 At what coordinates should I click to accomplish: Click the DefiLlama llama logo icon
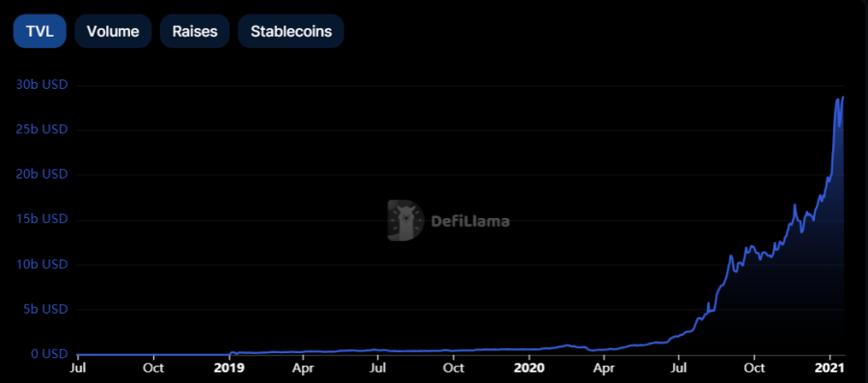click(405, 221)
